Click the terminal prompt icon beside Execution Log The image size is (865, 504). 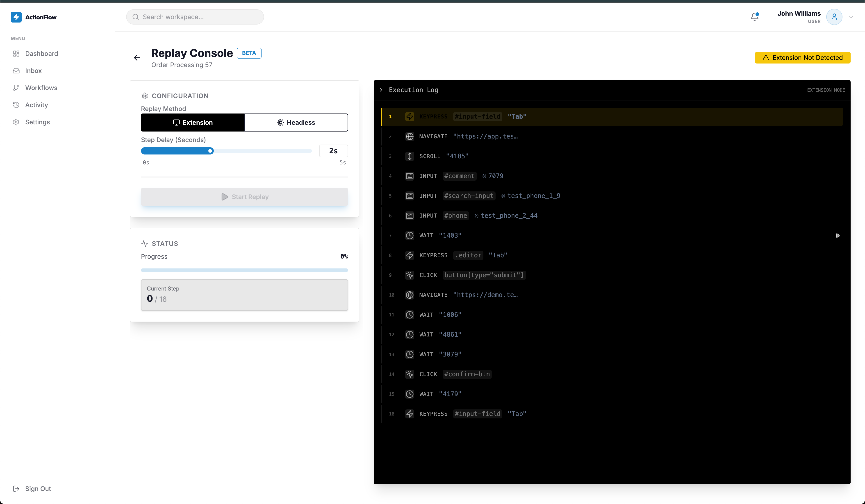[382, 90]
